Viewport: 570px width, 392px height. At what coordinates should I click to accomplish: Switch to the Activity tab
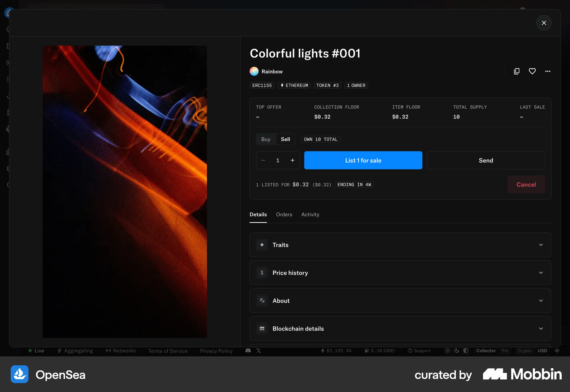coord(310,214)
